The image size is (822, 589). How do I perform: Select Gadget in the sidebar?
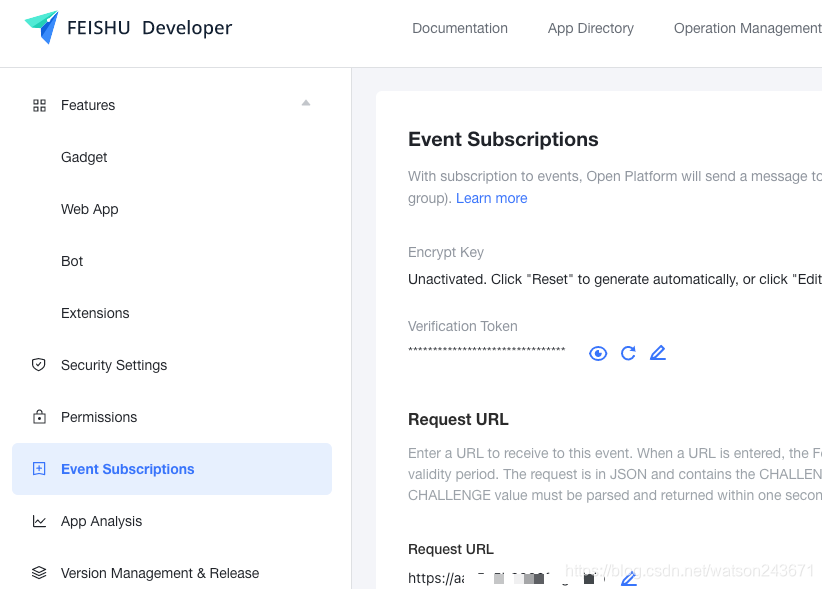(84, 157)
